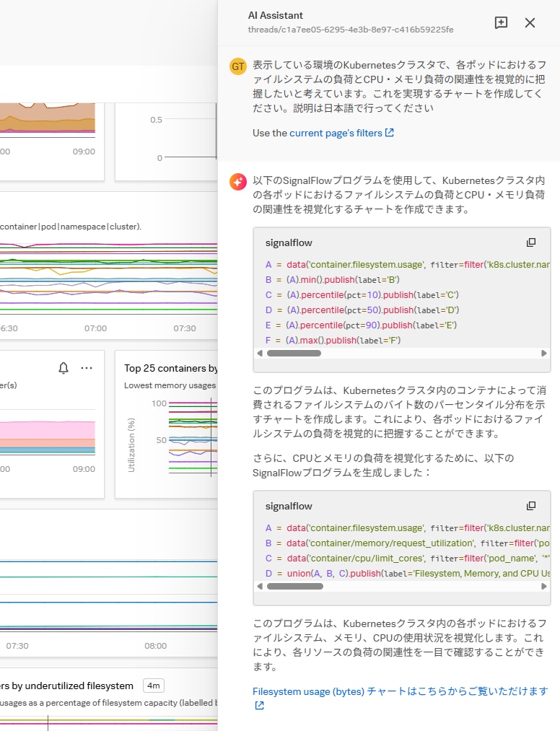
Task: Open the current page's filters link
Action: tap(336, 133)
